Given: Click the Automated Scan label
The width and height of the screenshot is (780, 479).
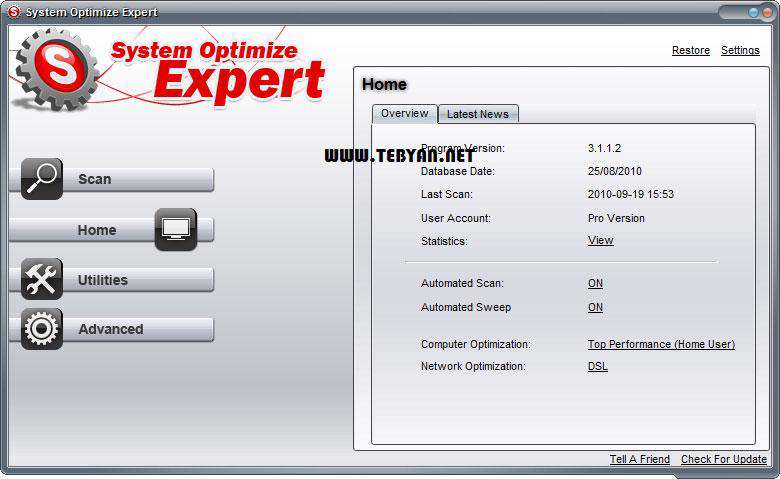Looking at the screenshot, I should (462, 283).
